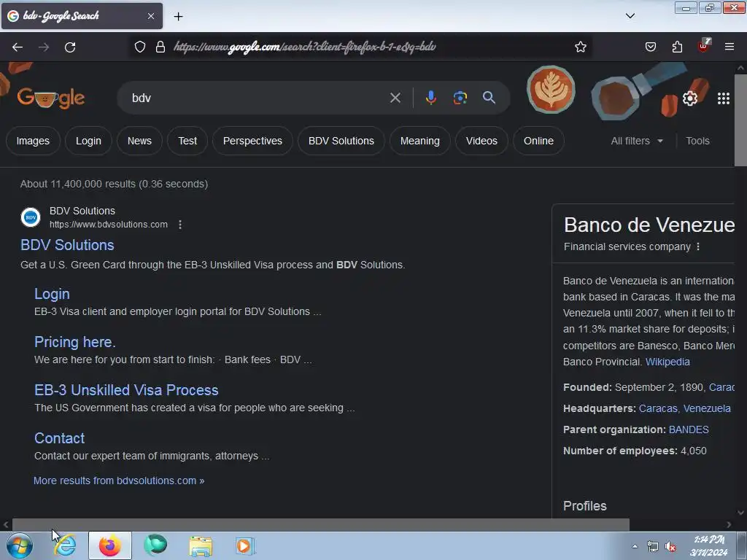Select the News filter chip

tap(139, 141)
